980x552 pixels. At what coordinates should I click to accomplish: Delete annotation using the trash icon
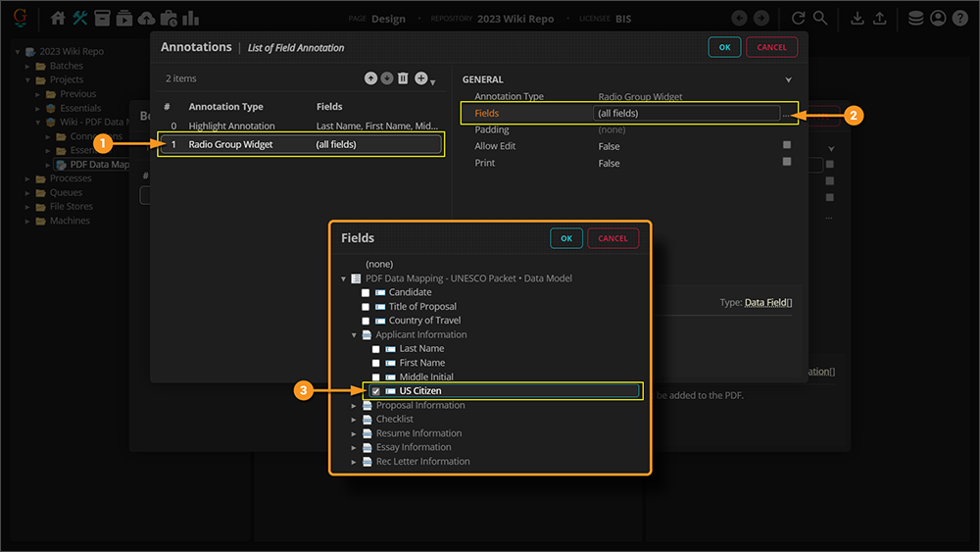403,78
